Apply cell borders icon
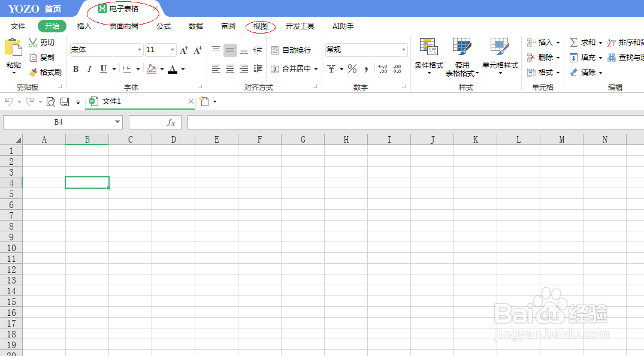The image size is (644, 356). (128, 69)
